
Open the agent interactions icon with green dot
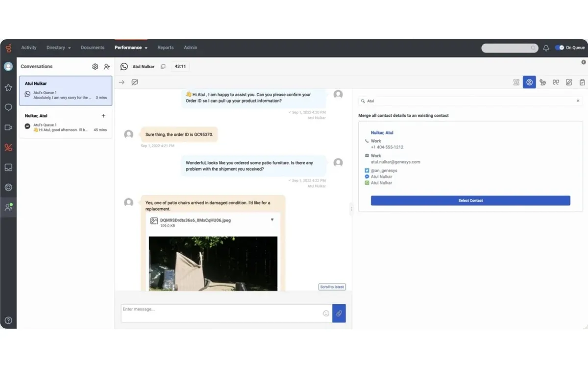pyautogui.click(x=8, y=208)
